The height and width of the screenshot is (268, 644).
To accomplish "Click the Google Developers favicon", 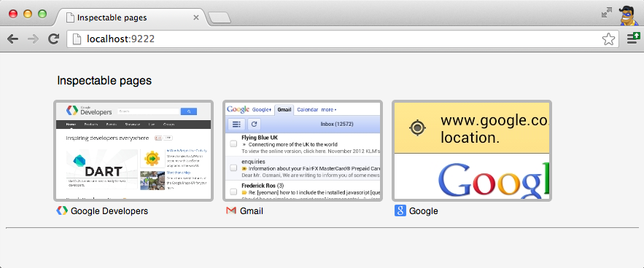I will click(62, 211).
